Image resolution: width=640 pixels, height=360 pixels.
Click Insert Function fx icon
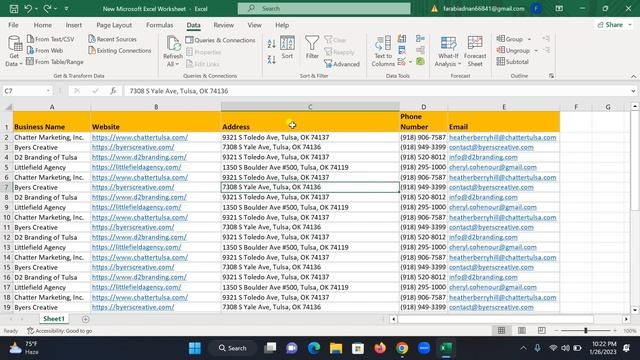[113, 91]
